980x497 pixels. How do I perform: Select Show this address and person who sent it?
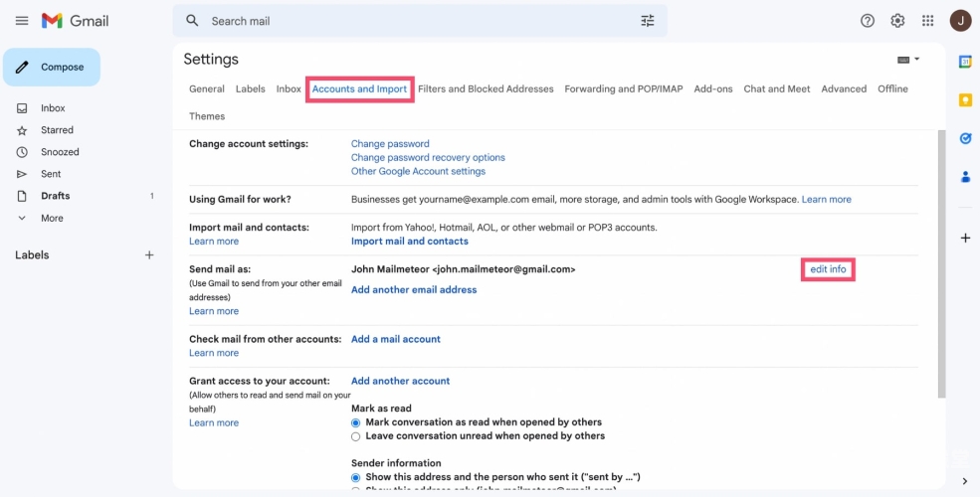[x=355, y=478]
